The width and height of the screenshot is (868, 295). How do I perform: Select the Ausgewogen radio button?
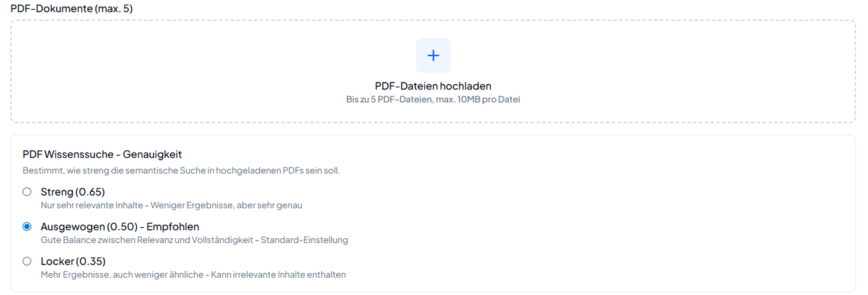coord(27,227)
